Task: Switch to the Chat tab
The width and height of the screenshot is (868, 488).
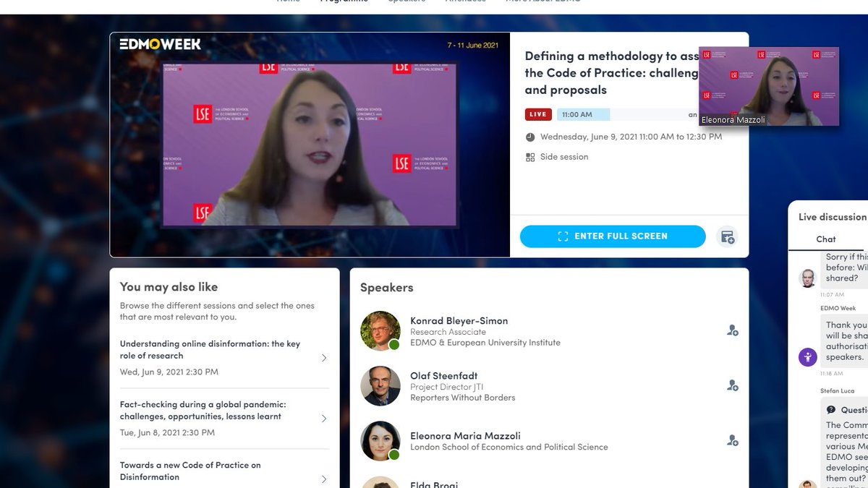Action: point(826,239)
